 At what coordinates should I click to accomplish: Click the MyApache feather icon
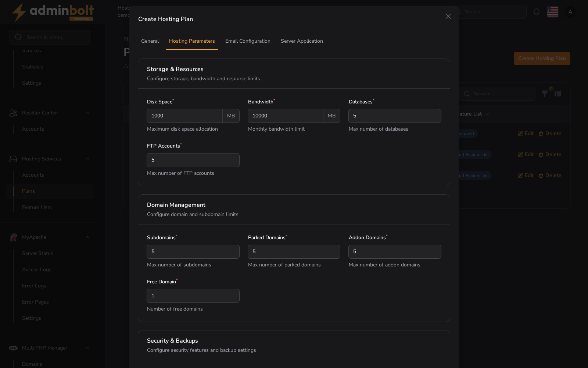coord(13,237)
